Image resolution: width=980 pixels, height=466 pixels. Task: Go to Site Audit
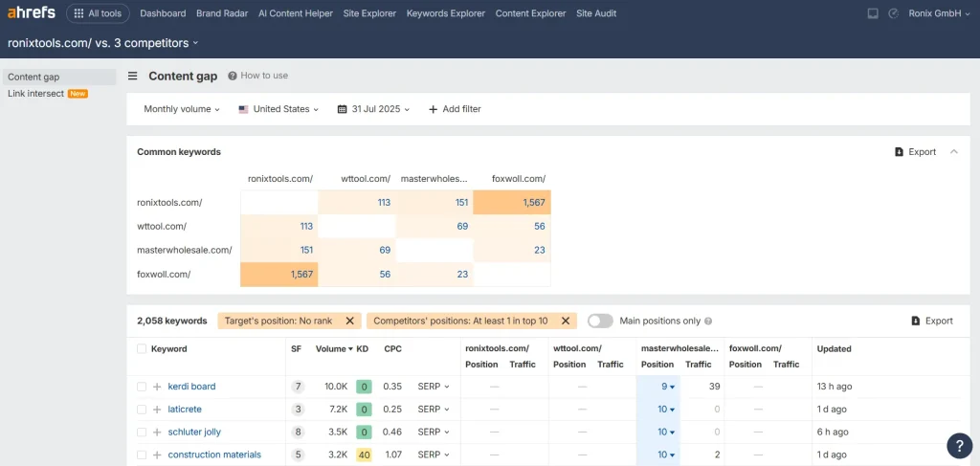596,13
